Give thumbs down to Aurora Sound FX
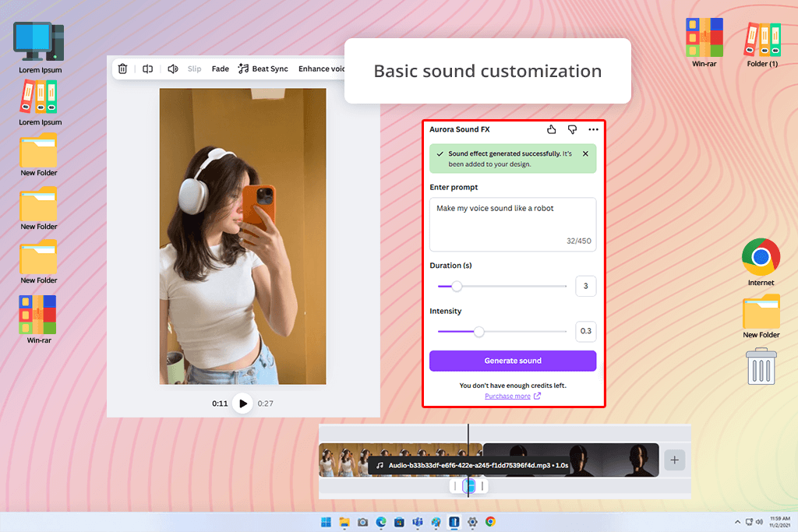The image size is (798, 532). [573, 130]
